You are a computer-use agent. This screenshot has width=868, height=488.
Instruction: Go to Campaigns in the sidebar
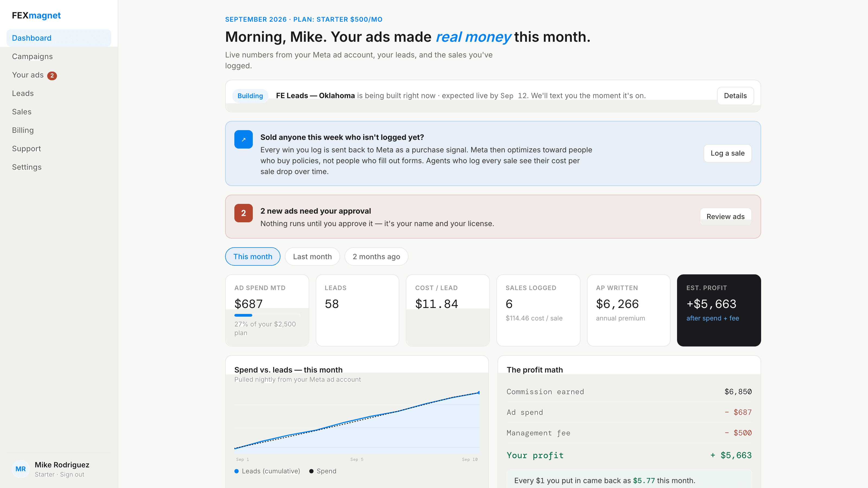[32, 57]
